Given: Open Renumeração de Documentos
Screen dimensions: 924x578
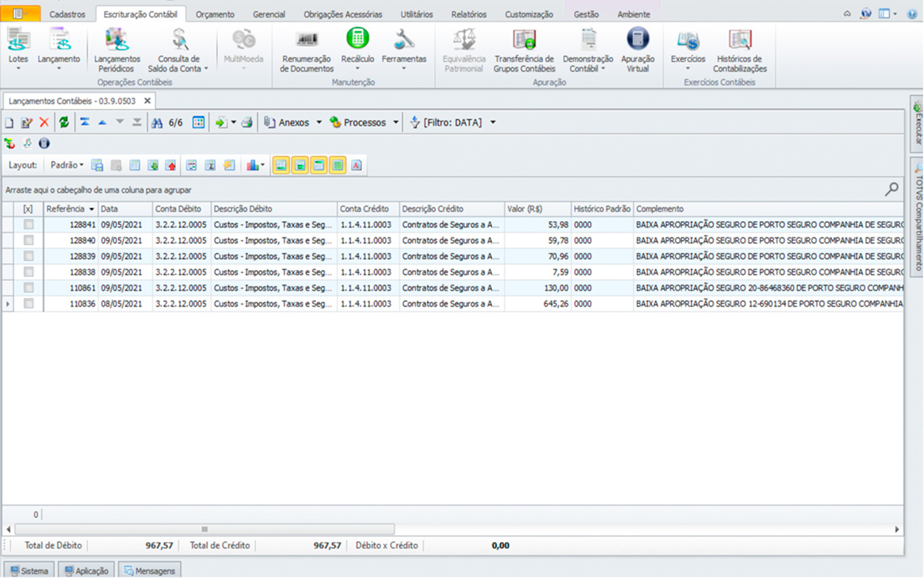Looking at the screenshot, I should (x=306, y=48).
